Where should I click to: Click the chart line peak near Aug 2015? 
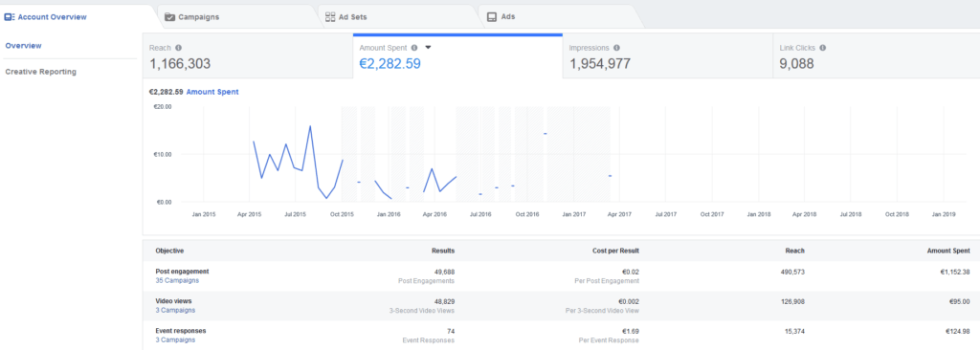pyautogui.click(x=310, y=127)
